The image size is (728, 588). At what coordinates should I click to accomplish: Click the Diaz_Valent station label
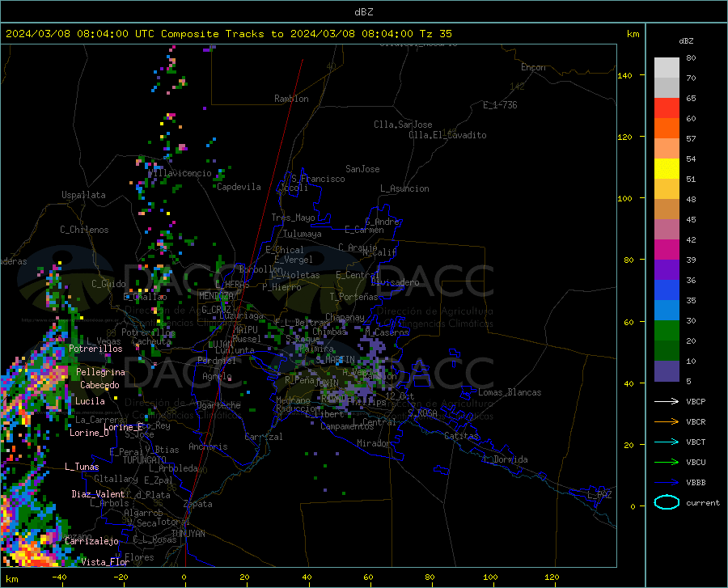pos(98,494)
